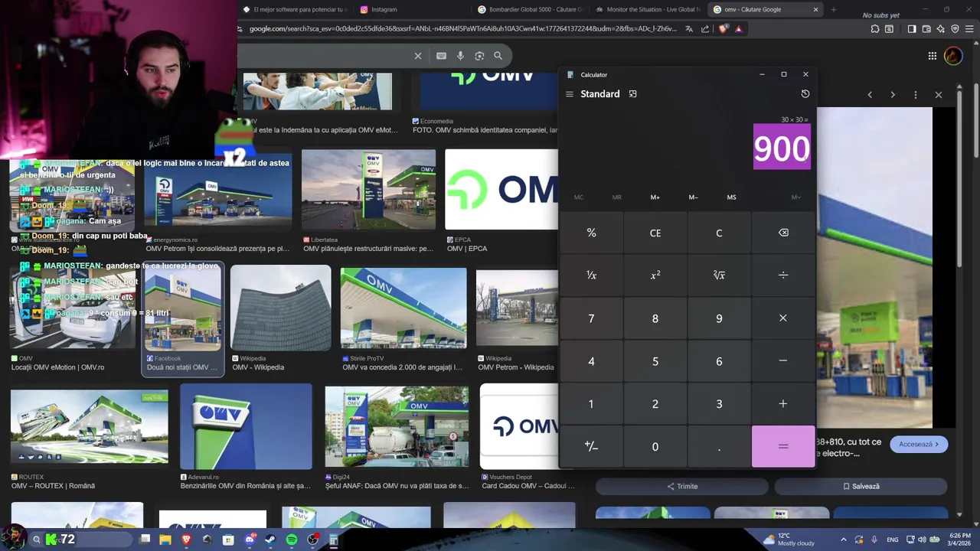Open browser extensions puzzle icon
This screenshot has width=980, height=551.
[x=875, y=29]
